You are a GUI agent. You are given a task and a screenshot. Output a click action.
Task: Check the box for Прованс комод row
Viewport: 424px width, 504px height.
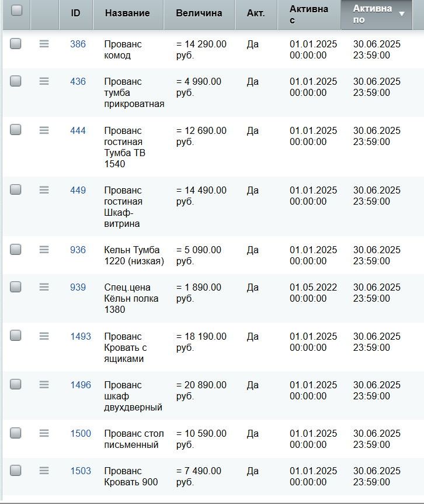pyautogui.click(x=15, y=43)
